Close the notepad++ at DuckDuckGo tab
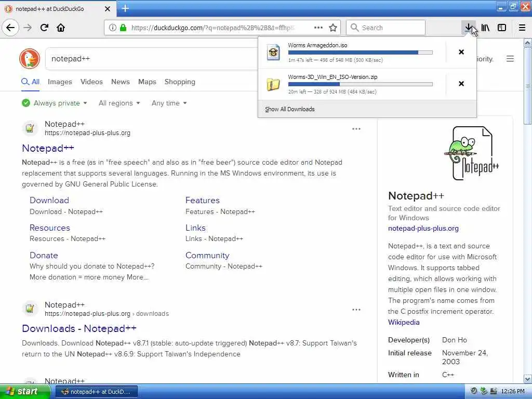 107,9
